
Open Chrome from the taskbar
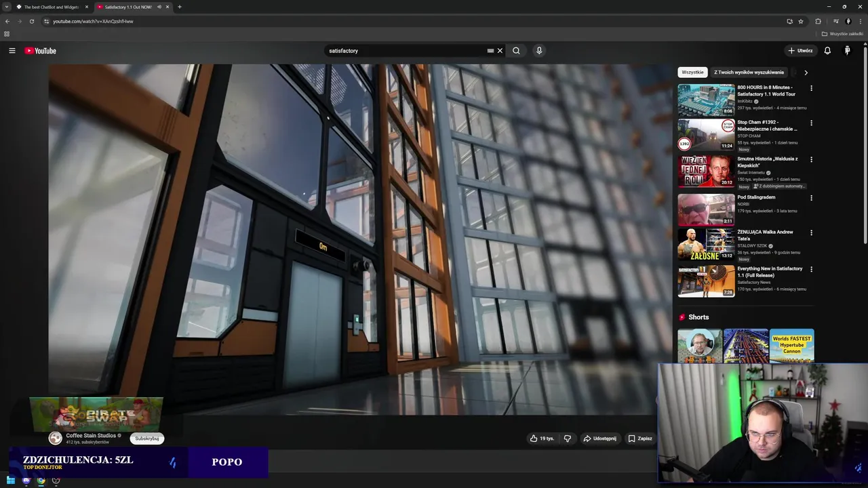(41, 481)
